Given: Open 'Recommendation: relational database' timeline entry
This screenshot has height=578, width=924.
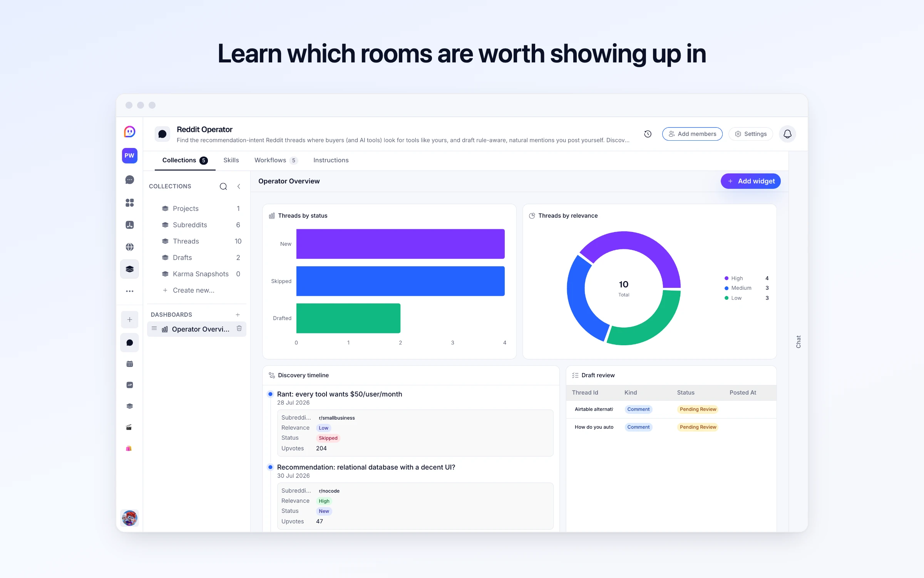Looking at the screenshot, I should point(366,467).
